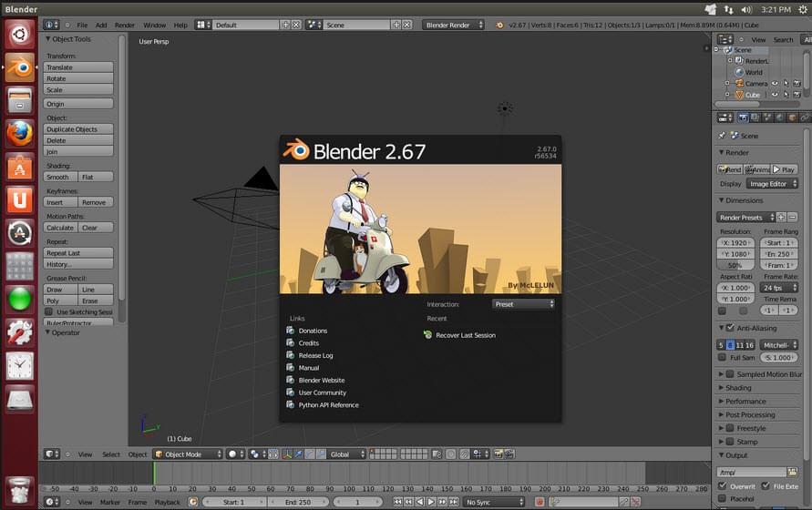Click OpenGL render active viewport icon

pos(499,454)
